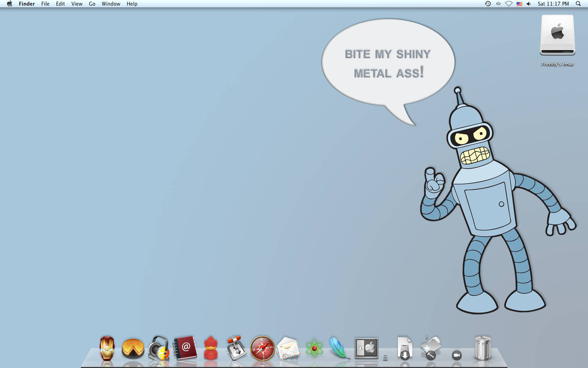Open the Mail envelope dock icon
The image size is (588, 368).
[288, 348]
